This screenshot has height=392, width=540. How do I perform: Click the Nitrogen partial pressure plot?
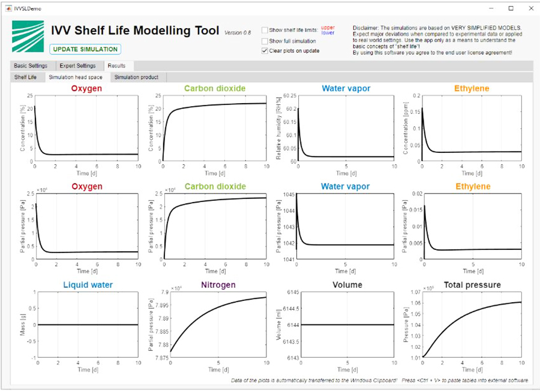coord(218,325)
